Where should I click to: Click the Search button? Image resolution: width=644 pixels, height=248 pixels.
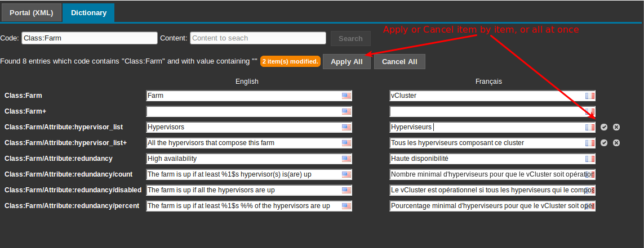[350, 39]
